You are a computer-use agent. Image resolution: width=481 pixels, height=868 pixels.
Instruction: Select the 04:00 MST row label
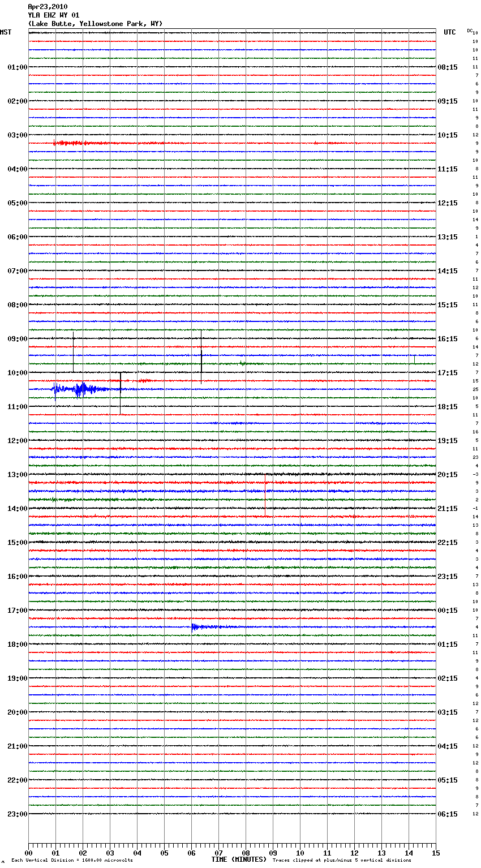click(18, 169)
